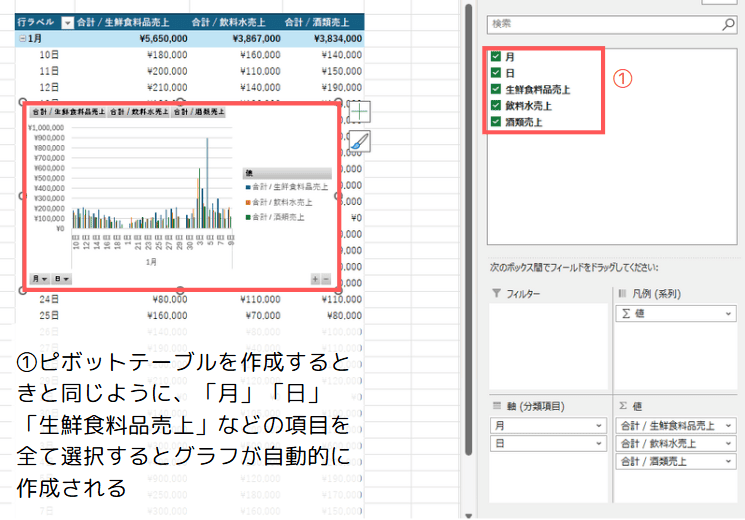Click the chart elements plus icon

360,112
